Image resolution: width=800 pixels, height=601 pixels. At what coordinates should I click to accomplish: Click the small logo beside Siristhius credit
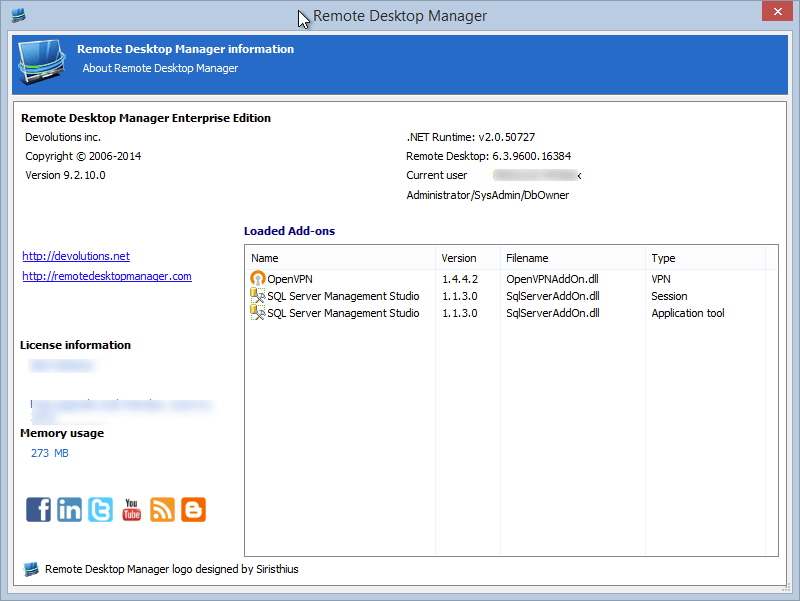coord(31,569)
